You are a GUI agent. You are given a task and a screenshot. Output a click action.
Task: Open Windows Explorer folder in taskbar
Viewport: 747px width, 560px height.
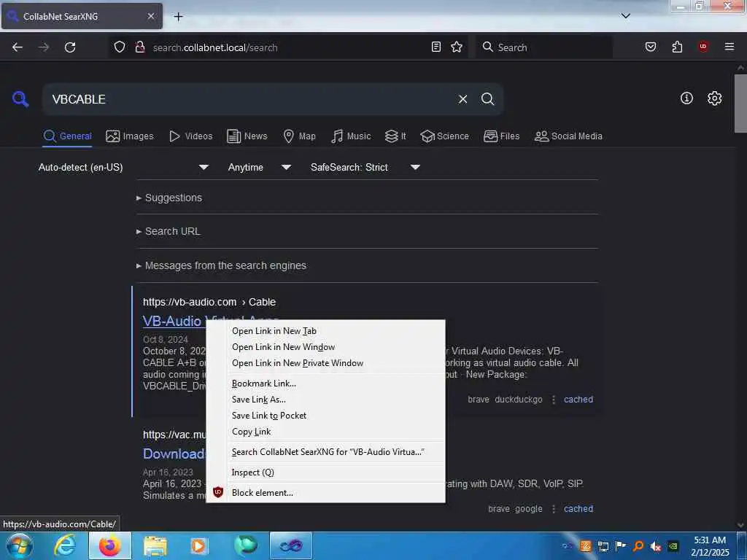(155, 546)
